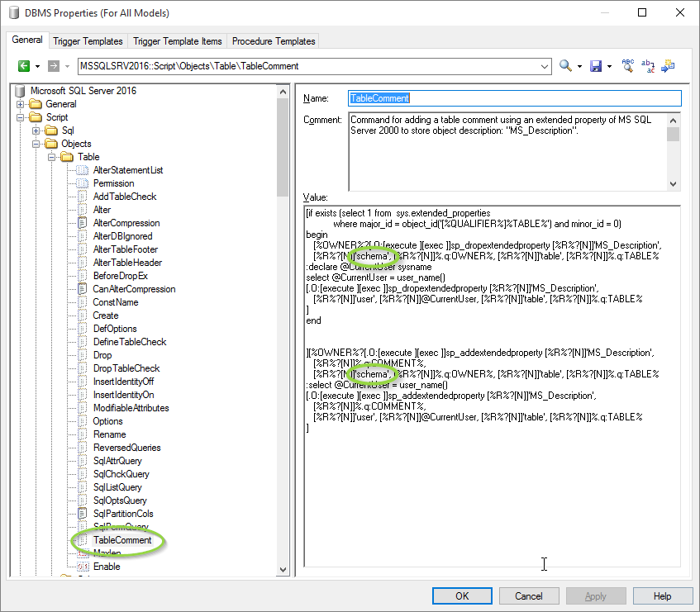This screenshot has width=700, height=612.
Task: Open the Procedure Templates tab
Action: pyautogui.click(x=274, y=41)
